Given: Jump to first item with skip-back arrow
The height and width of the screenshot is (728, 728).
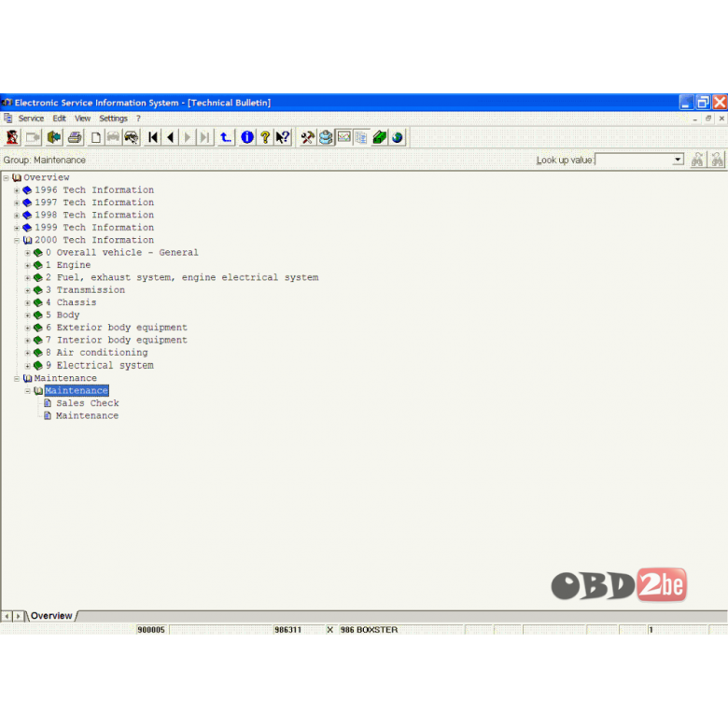Looking at the screenshot, I should (x=153, y=137).
